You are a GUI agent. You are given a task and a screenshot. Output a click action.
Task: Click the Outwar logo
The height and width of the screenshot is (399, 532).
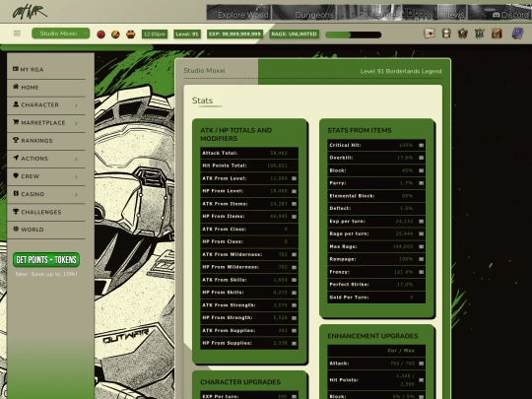pos(30,13)
